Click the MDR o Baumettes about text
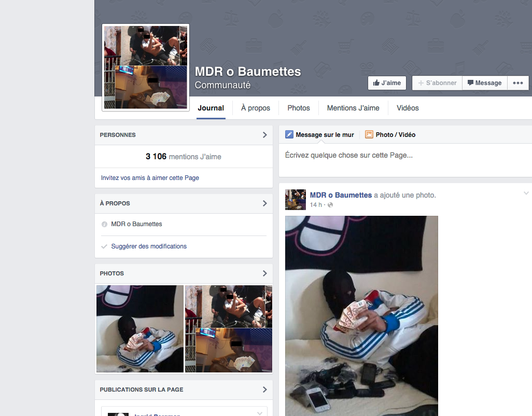The width and height of the screenshot is (532, 416). click(x=136, y=224)
